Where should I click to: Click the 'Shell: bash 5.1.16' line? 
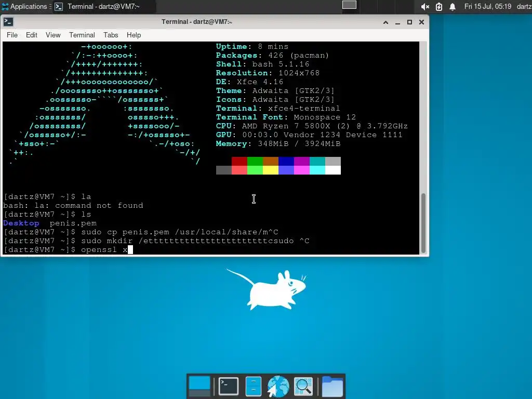[262, 64]
